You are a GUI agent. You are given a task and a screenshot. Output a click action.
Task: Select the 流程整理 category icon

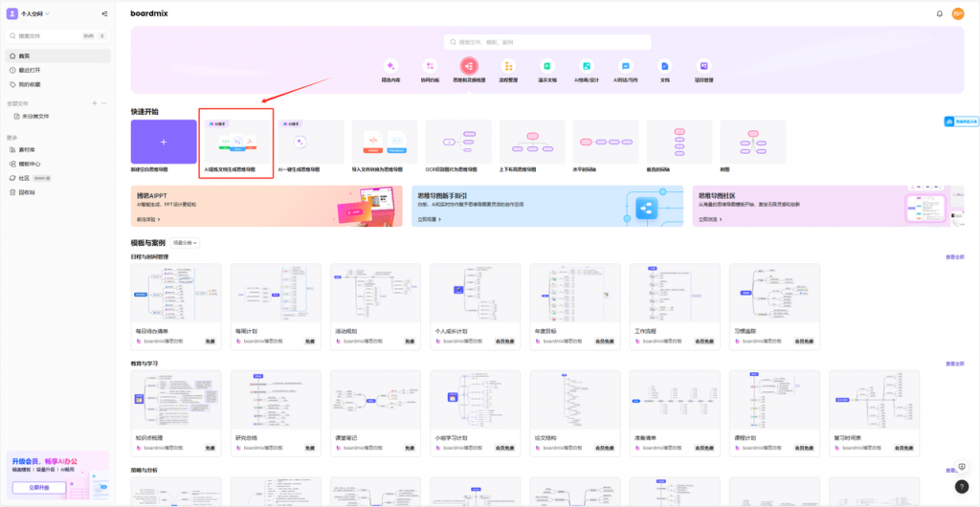pos(508,66)
